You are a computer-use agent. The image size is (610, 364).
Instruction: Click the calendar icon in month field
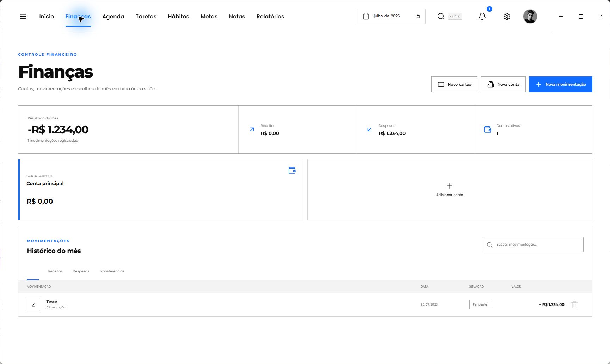pos(366,16)
